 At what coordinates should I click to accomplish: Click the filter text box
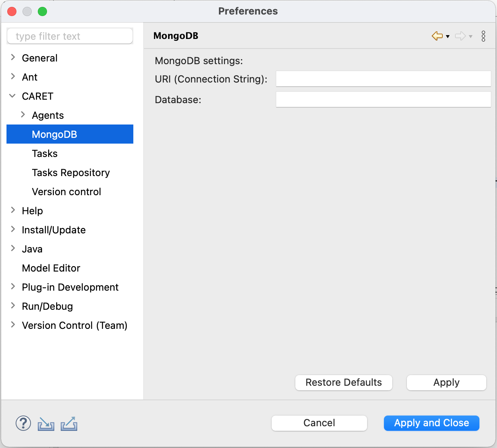click(x=70, y=36)
